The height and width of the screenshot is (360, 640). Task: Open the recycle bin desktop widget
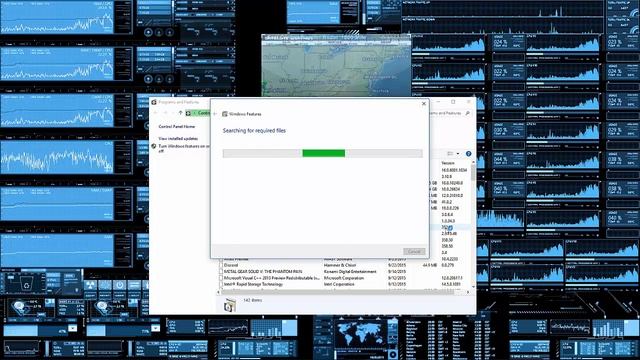click(26, 284)
